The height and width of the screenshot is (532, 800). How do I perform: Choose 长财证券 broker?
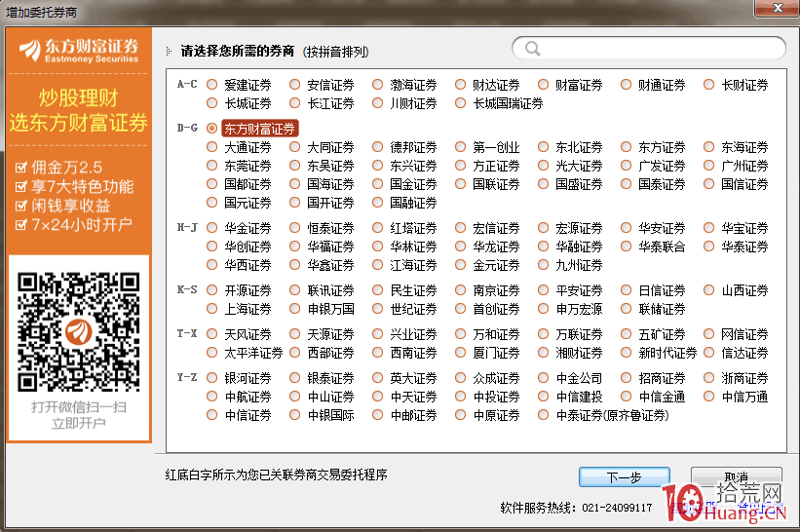[708, 85]
